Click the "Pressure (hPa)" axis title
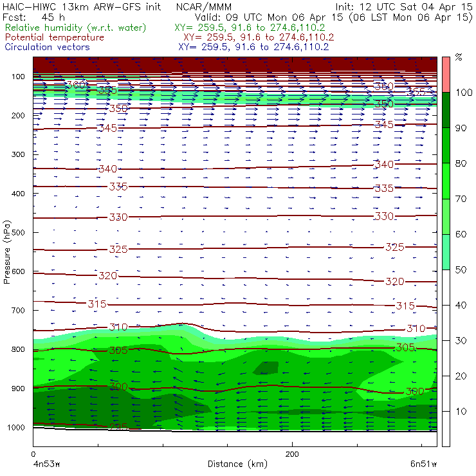Image resolution: width=476 pixels, height=476 pixels. (x=7, y=252)
